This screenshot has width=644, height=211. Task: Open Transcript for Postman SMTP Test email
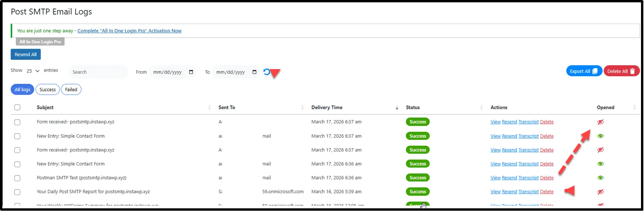coord(528,178)
